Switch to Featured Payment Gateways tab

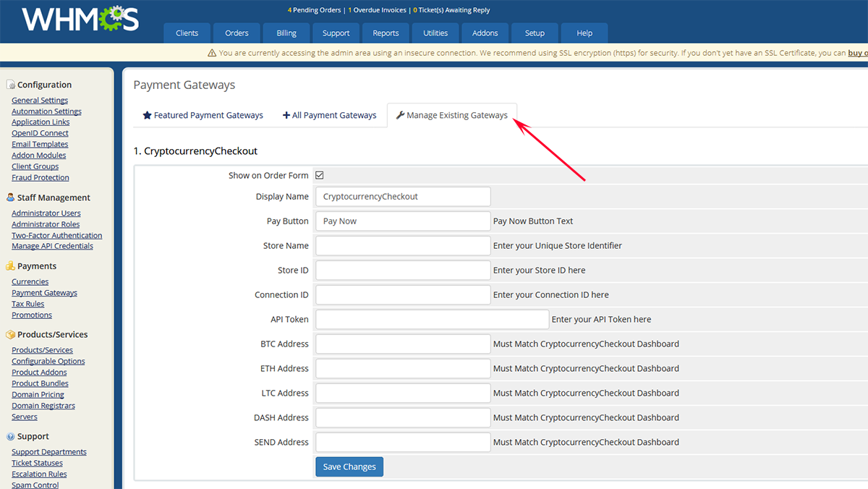[203, 115]
